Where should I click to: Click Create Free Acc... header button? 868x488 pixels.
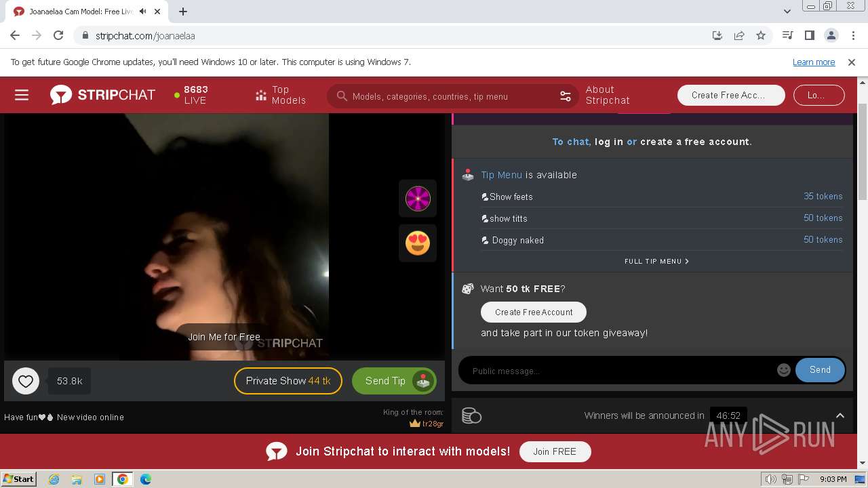point(731,95)
